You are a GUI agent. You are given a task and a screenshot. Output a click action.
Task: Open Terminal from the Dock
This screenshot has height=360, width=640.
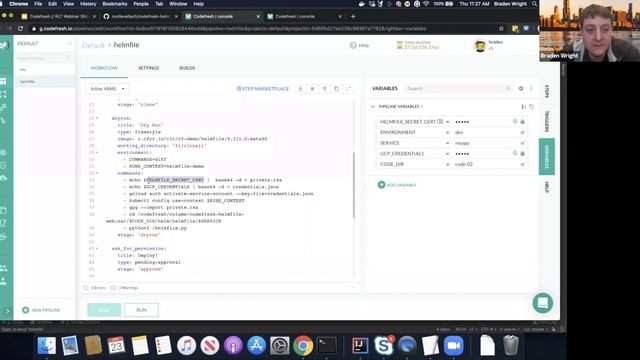327,346
